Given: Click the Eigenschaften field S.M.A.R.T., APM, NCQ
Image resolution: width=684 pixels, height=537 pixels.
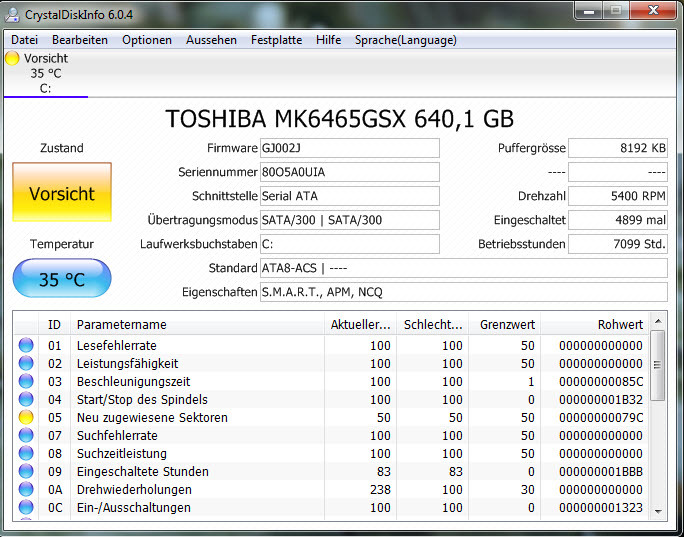Looking at the screenshot, I should point(464,292).
